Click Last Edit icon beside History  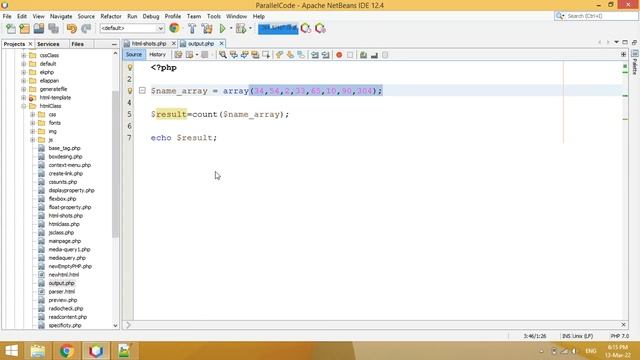[x=178, y=55]
